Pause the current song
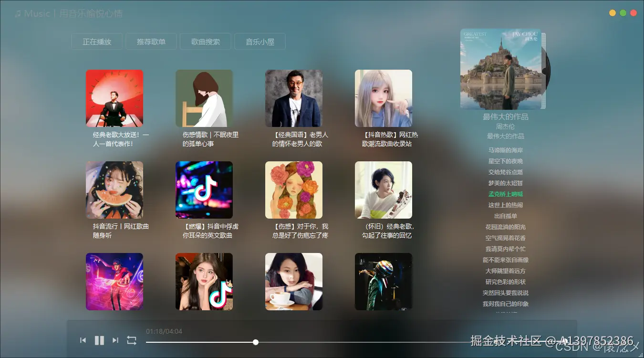This screenshot has height=358, width=644. [x=99, y=340]
